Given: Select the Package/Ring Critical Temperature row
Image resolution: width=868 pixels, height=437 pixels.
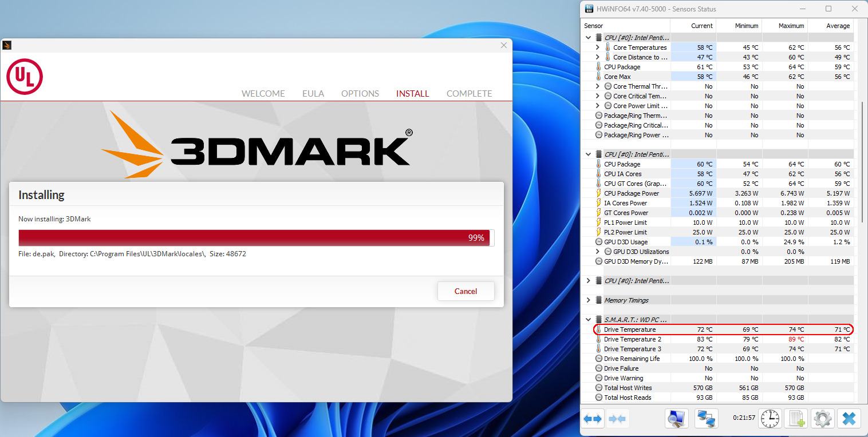Looking at the screenshot, I should coord(717,125).
